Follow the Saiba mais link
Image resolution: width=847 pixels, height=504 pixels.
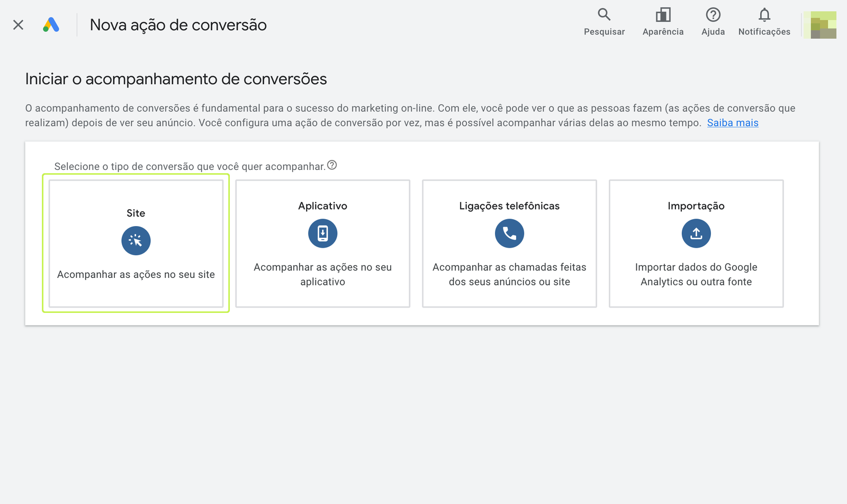pyautogui.click(x=733, y=123)
